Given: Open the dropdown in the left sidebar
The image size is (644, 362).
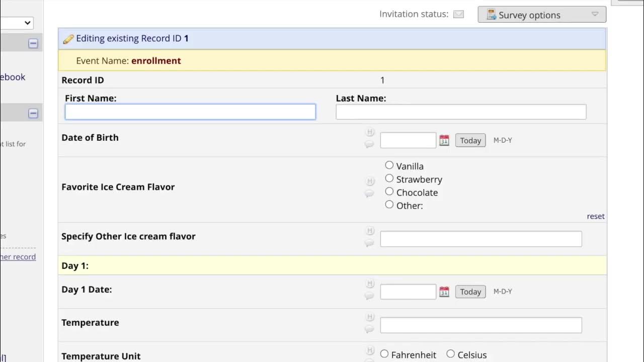Looking at the screenshot, I should tap(18, 23).
